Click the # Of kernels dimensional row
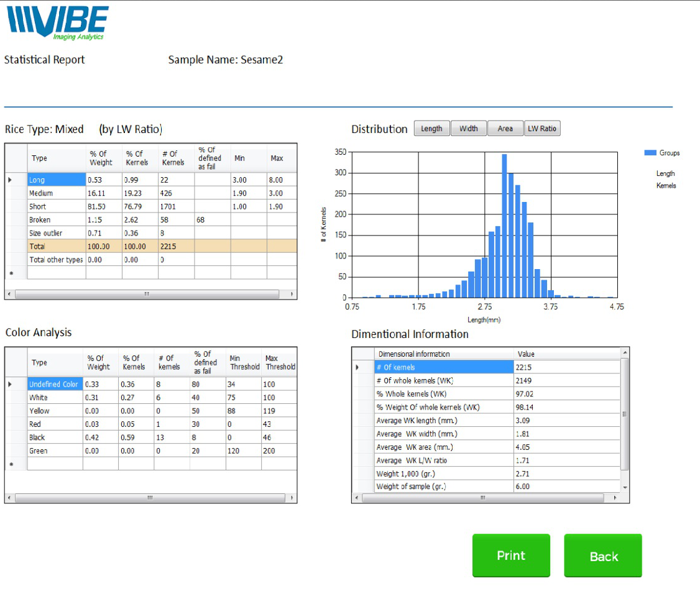Viewport: 700px width, 604px height. [444, 367]
